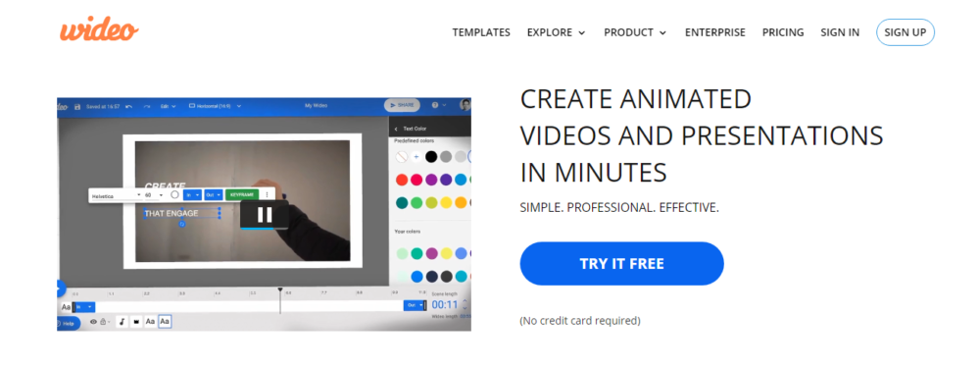Open the Edit dropdown in editor preview

click(169, 106)
